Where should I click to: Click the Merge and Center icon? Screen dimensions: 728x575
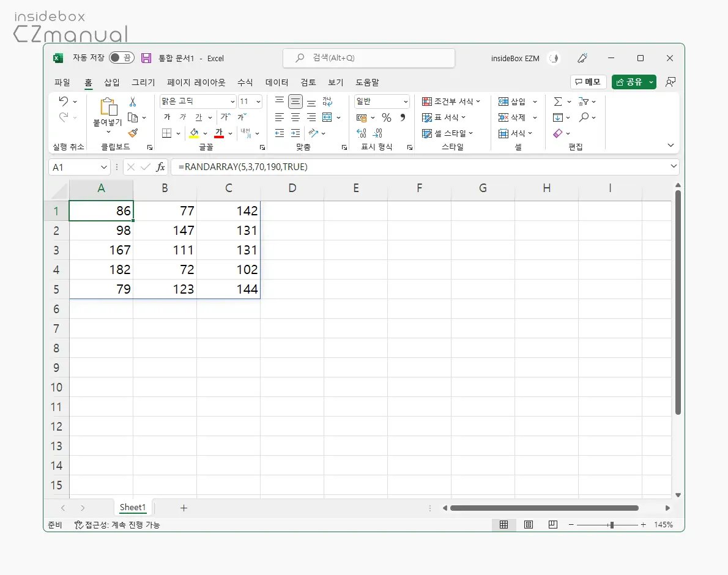[327, 117]
